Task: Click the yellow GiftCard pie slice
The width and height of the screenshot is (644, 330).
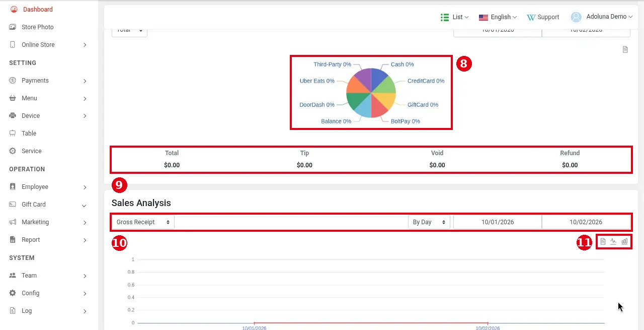Action: pos(386,101)
